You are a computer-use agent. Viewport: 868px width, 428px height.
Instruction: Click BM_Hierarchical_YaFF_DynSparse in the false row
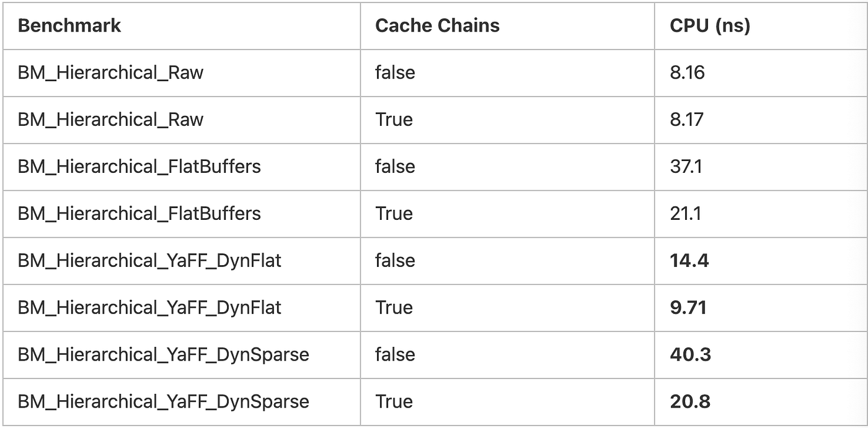[163, 356]
